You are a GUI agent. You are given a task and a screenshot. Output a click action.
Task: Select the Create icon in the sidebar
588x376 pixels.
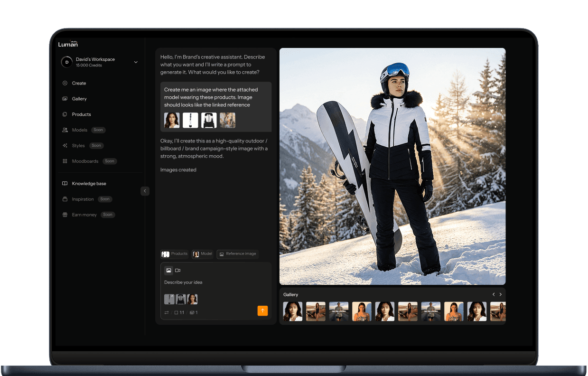pyautogui.click(x=65, y=83)
